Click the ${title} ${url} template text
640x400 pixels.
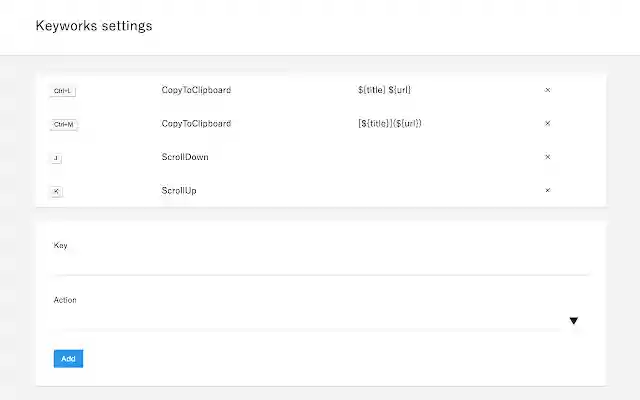click(385, 90)
